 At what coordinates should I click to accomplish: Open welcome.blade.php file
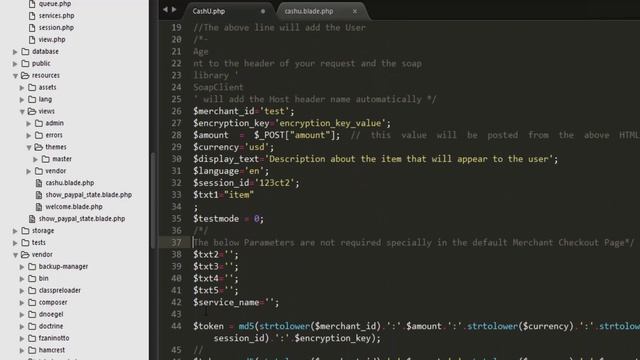click(74, 207)
